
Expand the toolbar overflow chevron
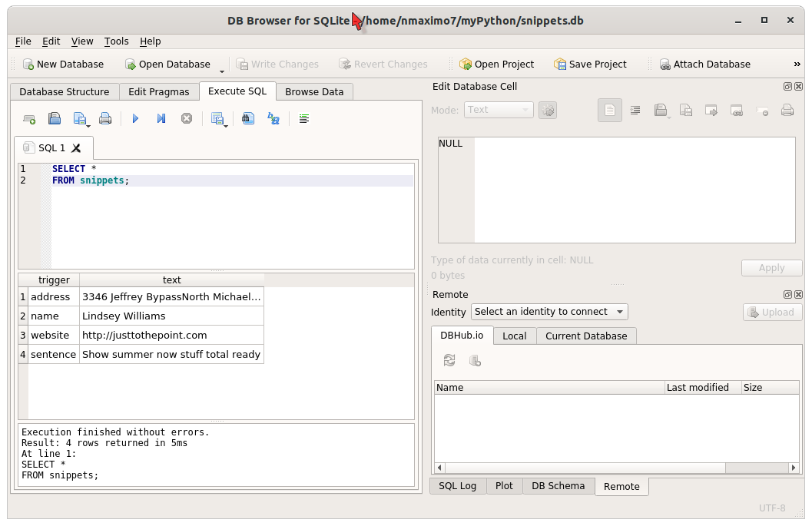click(797, 65)
